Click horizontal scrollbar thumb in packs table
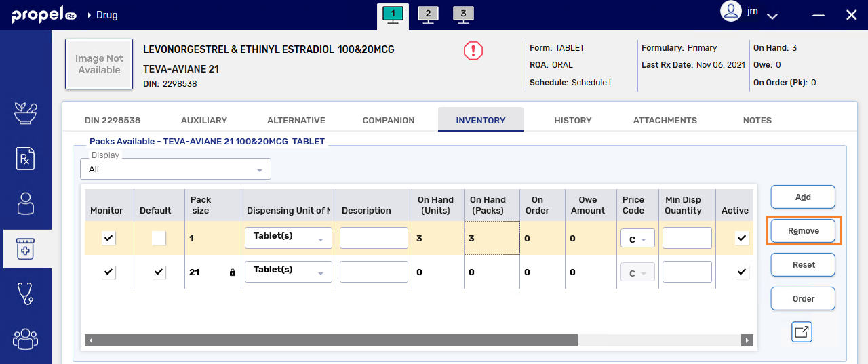This screenshot has width=868, height=364. 336,340
